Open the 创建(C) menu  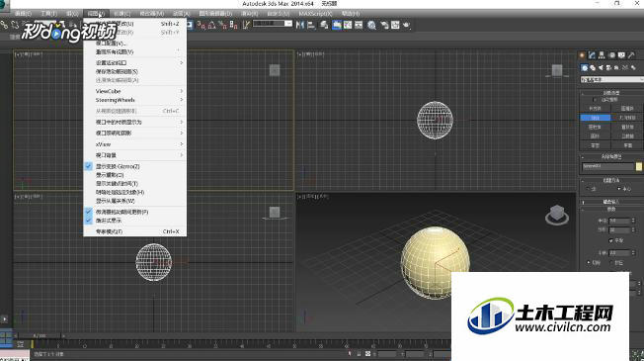(x=121, y=14)
